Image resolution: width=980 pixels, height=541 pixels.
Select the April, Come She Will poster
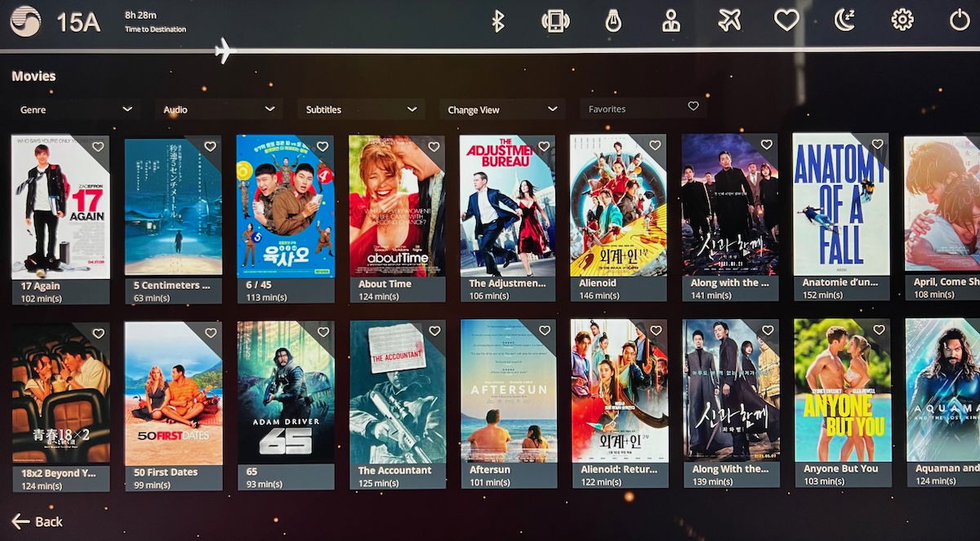point(942,204)
